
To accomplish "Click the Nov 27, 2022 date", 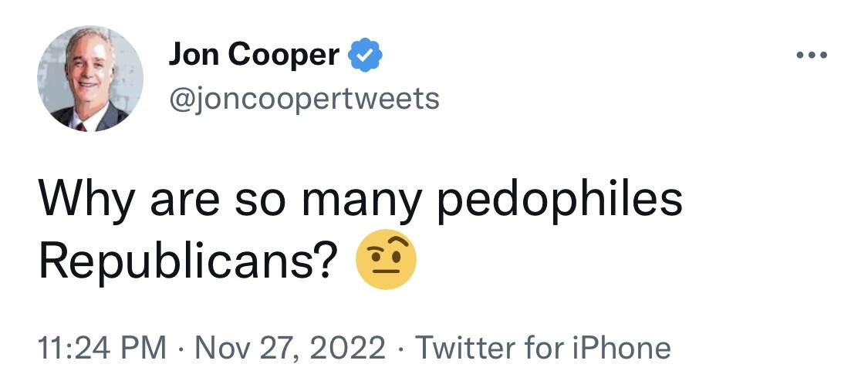I will (x=290, y=348).
